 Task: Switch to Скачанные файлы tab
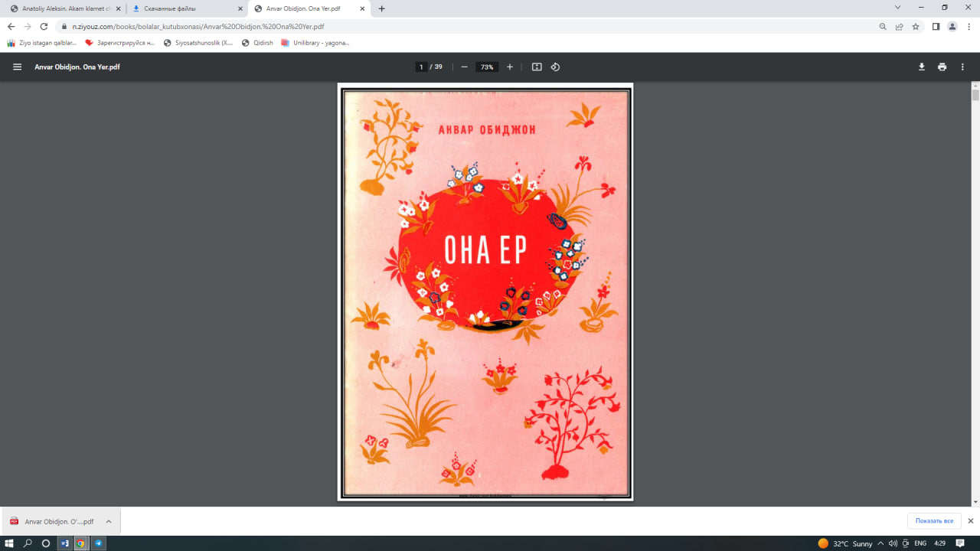pos(187,8)
